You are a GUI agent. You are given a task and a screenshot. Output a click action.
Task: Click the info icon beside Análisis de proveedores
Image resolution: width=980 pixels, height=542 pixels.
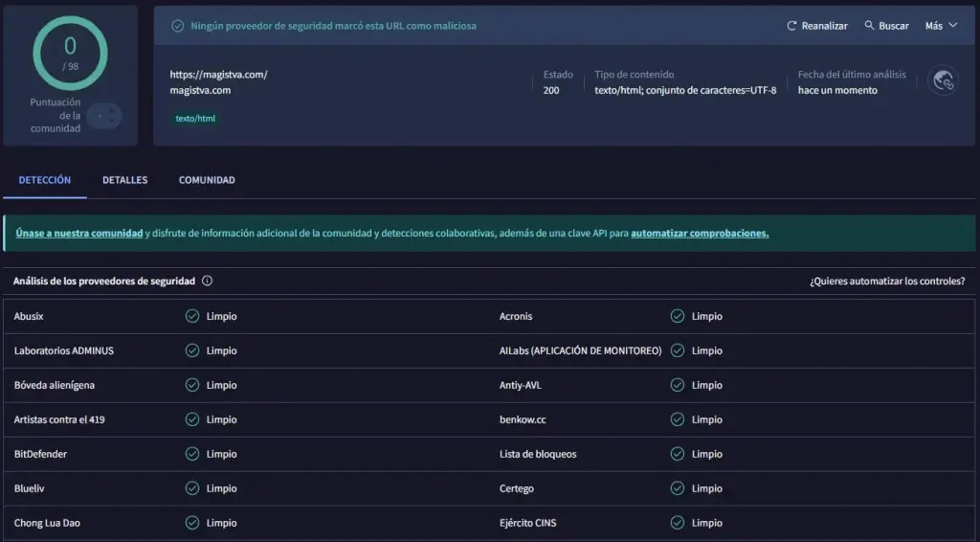[207, 282]
